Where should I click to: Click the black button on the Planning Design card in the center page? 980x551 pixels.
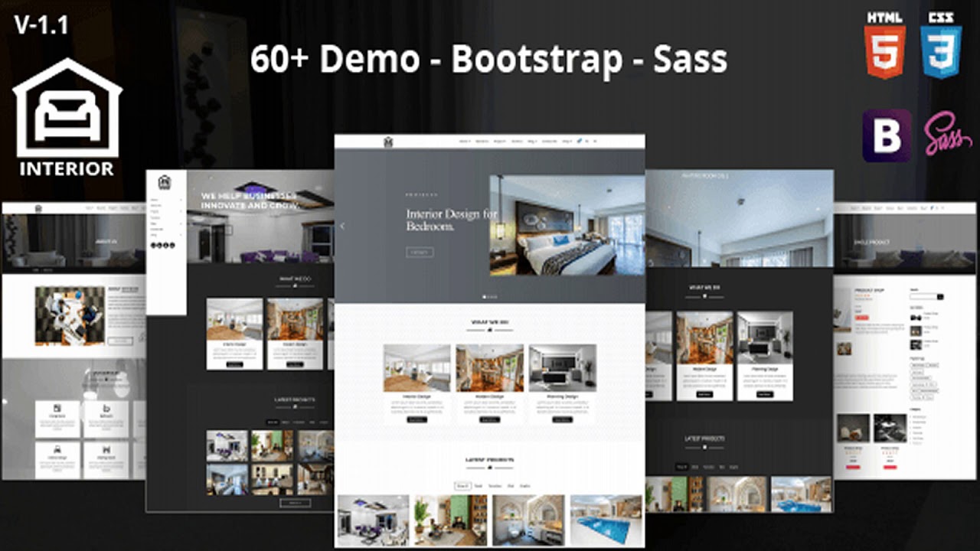[x=562, y=419]
